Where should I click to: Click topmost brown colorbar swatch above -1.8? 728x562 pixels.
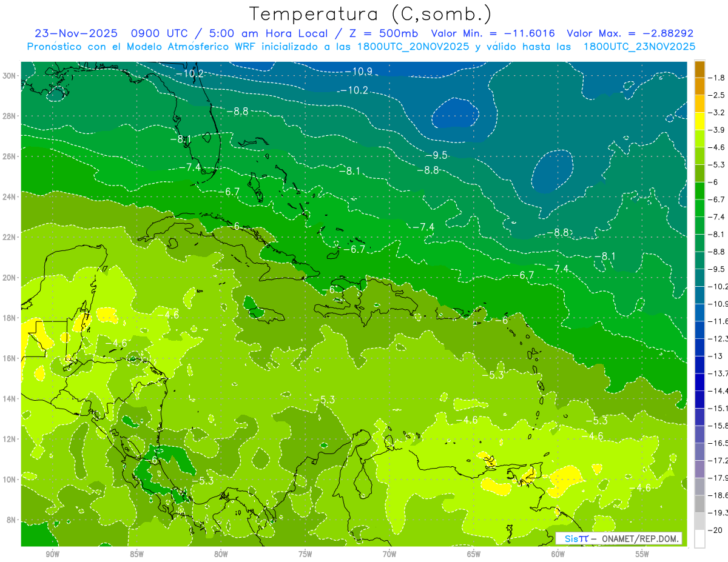coord(699,70)
